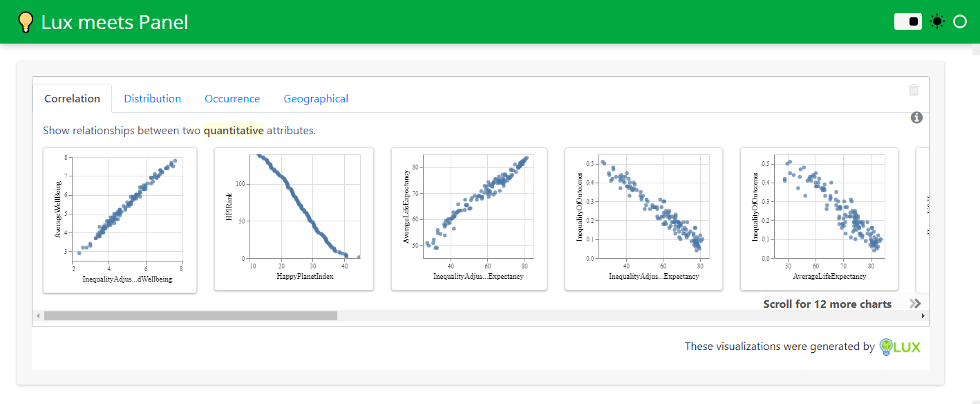The image size is (980, 404).
Task: Expand more charts with the double chevron
Action: pyautogui.click(x=916, y=303)
